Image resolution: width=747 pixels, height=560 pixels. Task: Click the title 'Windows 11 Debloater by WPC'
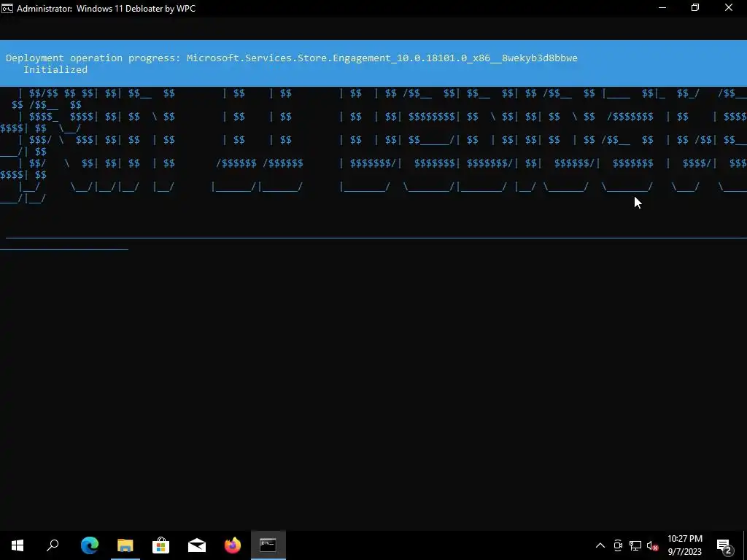click(136, 9)
